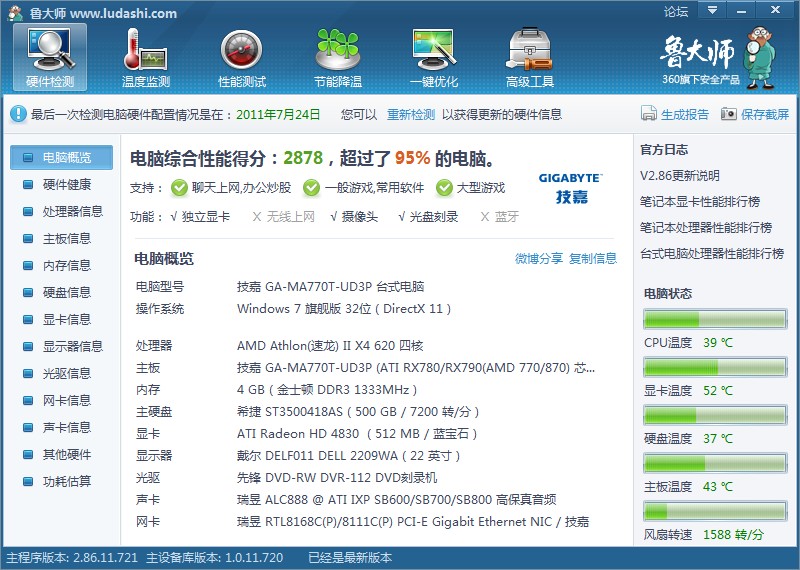Click green check icon next to 一般游戏,常用软件
The height and width of the screenshot is (570, 800).
coord(311,188)
